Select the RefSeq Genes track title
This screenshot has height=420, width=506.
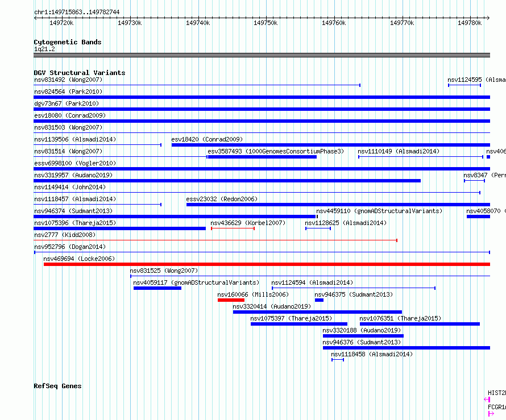[57, 386]
